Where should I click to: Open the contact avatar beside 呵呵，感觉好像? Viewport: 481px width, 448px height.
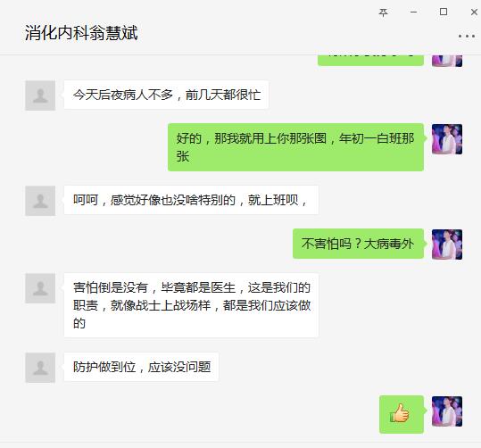coord(40,201)
